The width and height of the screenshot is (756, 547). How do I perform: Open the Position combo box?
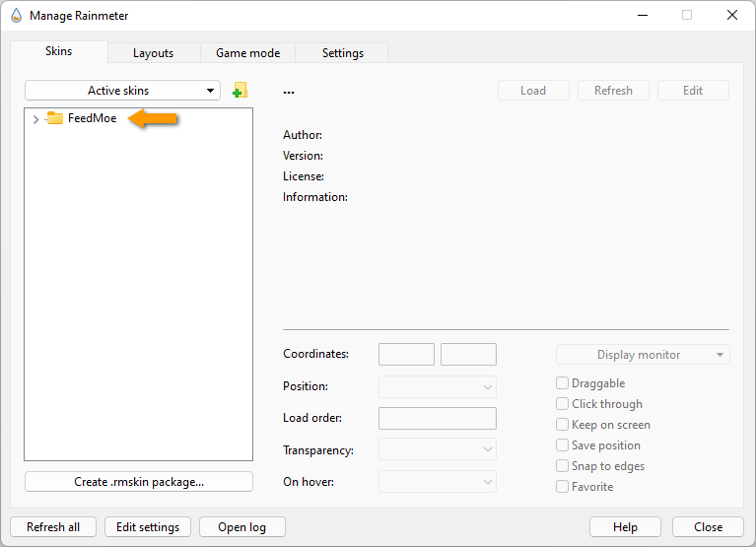click(438, 387)
